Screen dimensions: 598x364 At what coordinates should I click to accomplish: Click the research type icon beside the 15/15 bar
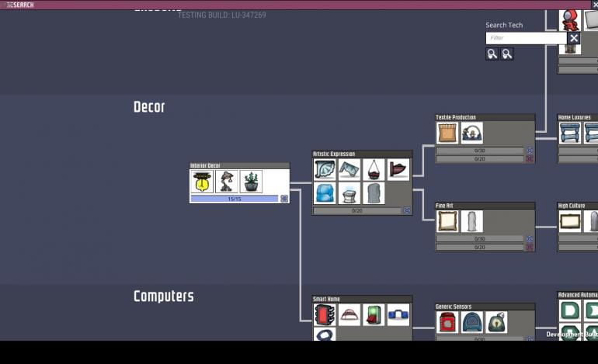pos(284,199)
